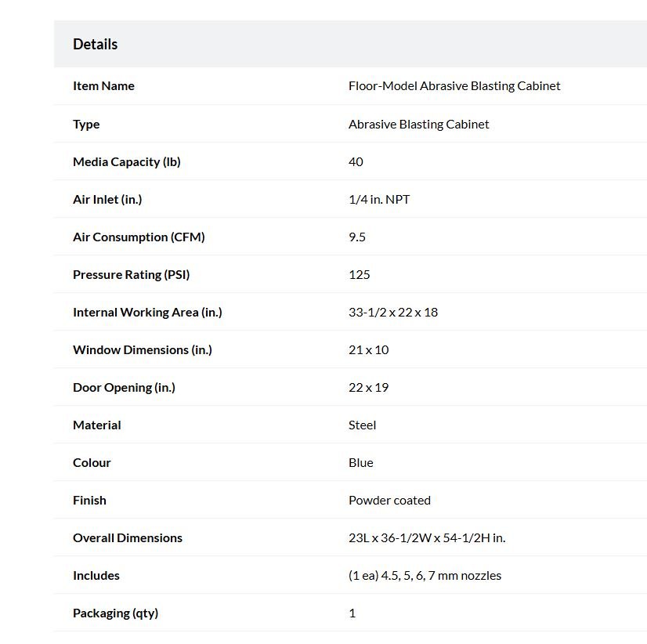Select the 125 pressure rating value
Image resolution: width=647 pixels, height=644 pixels.
(359, 274)
